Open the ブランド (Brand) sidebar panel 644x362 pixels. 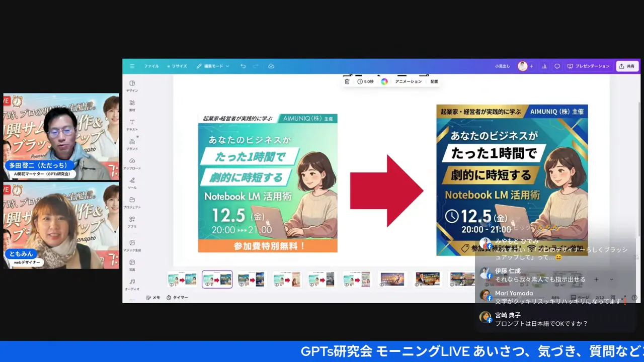[x=132, y=145]
